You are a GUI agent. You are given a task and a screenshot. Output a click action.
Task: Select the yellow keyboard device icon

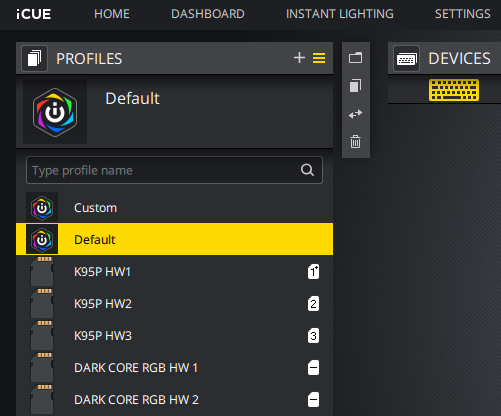pyautogui.click(x=454, y=90)
